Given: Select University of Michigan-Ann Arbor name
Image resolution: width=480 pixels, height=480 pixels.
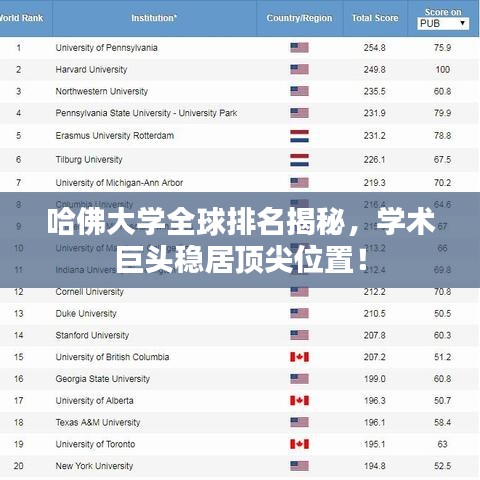Looking at the screenshot, I should pos(119,183).
